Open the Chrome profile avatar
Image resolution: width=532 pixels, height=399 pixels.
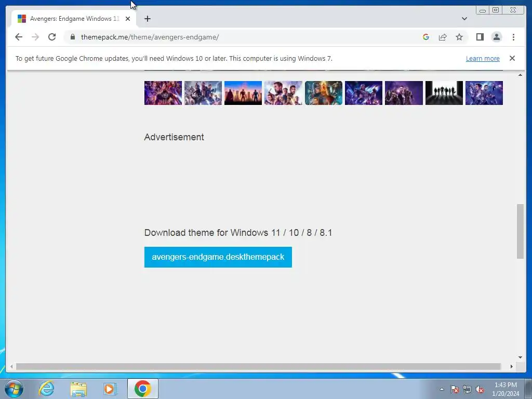coord(496,37)
